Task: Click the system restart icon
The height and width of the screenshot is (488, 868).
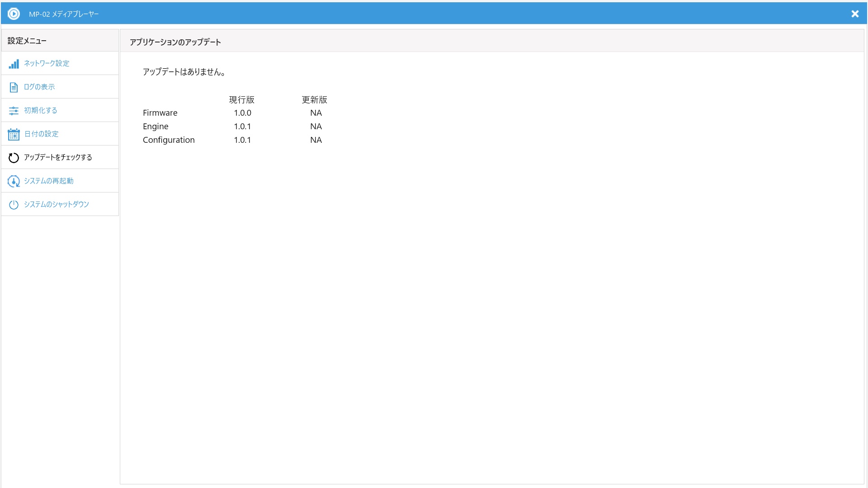Action: tap(14, 181)
